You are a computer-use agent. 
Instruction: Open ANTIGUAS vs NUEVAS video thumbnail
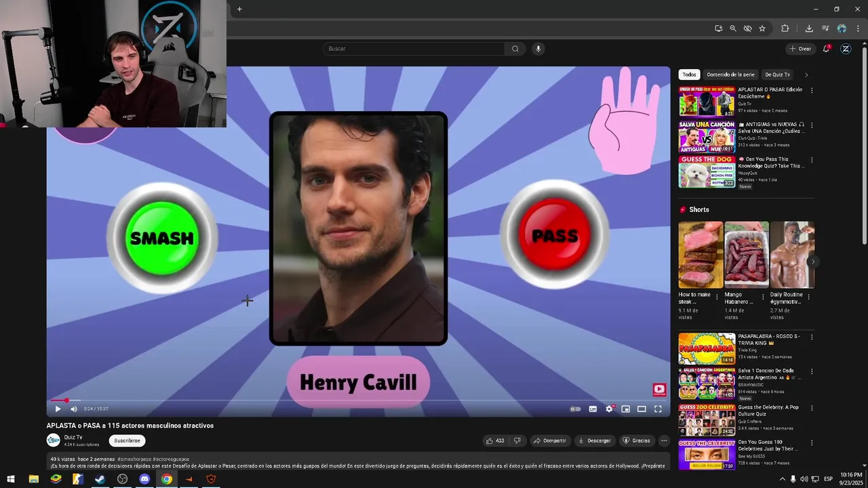point(707,137)
